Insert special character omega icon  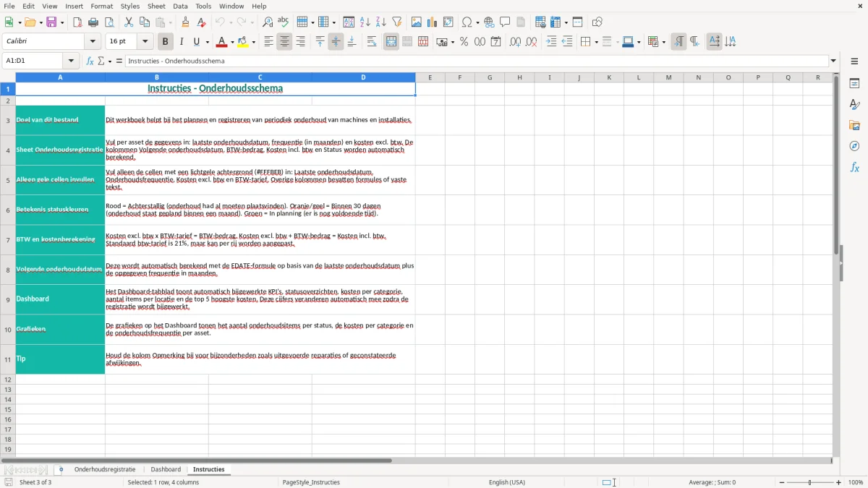[467, 22]
